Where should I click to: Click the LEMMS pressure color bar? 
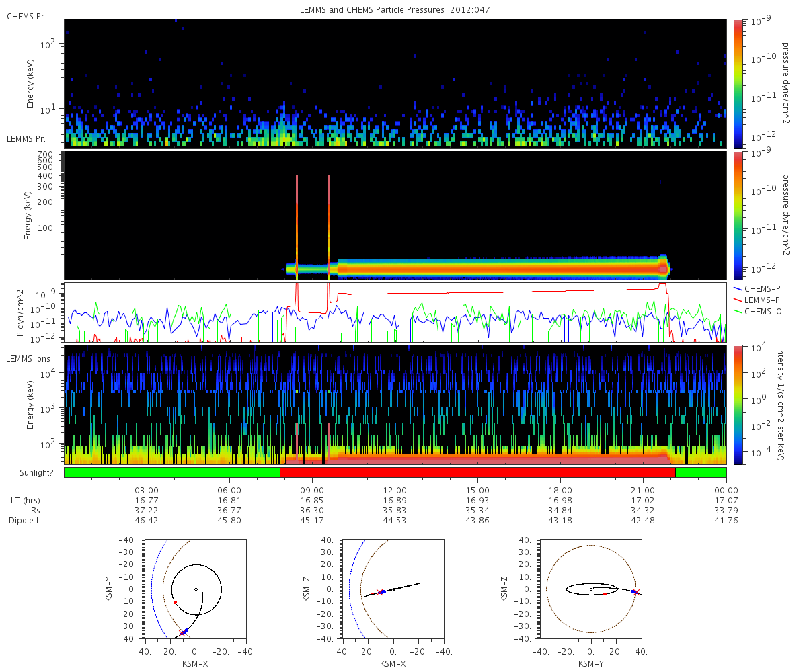pos(738,215)
